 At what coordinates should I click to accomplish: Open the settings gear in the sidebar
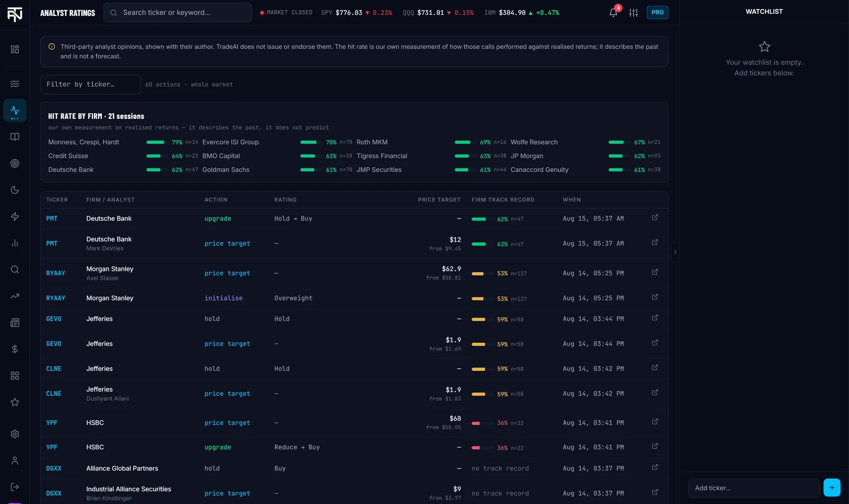point(15,434)
